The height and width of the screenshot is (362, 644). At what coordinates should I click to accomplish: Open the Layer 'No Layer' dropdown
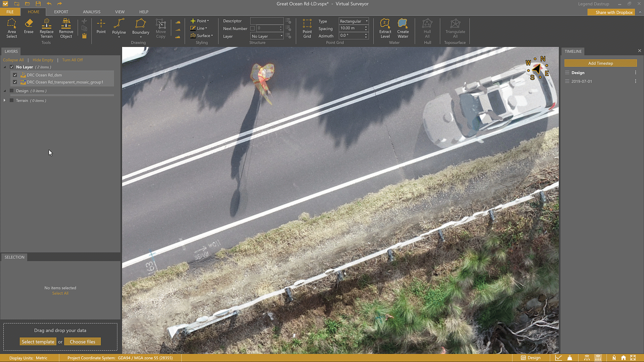point(267,36)
